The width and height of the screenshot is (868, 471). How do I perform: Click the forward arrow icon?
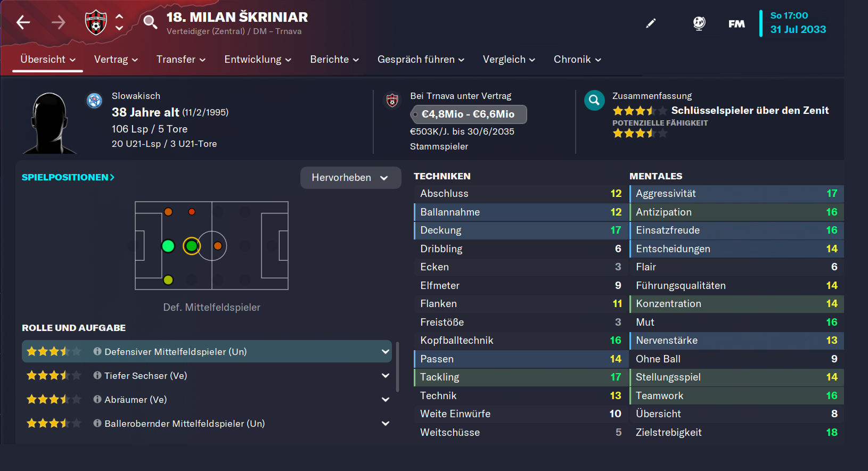point(58,22)
